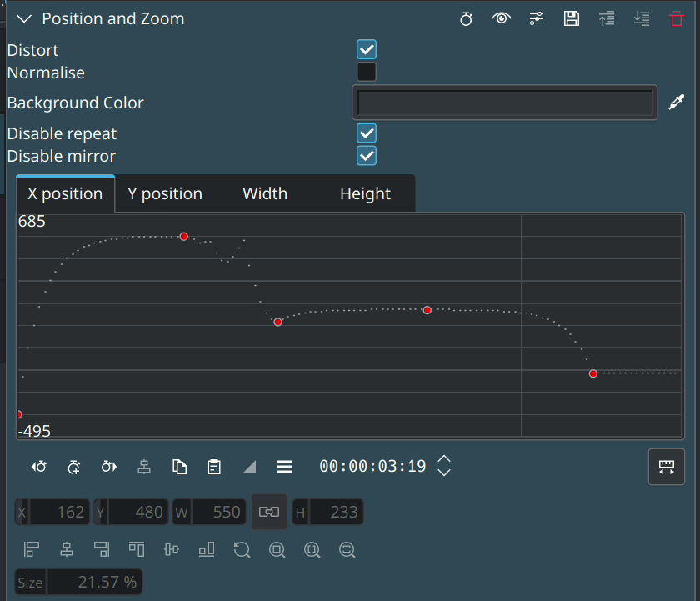700x601 pixels.
Task: Click the keyframe stopwatch icon in header
Action: pos(466,18)
